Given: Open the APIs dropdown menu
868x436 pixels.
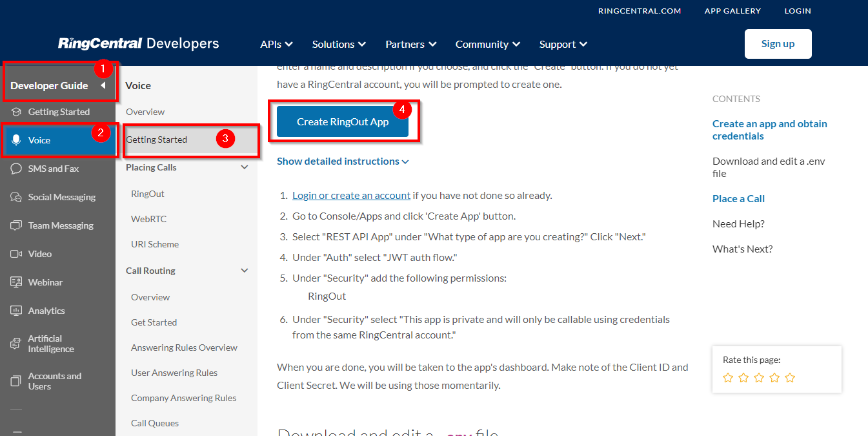Looking at the screenshot, I should tap(276, 44).
